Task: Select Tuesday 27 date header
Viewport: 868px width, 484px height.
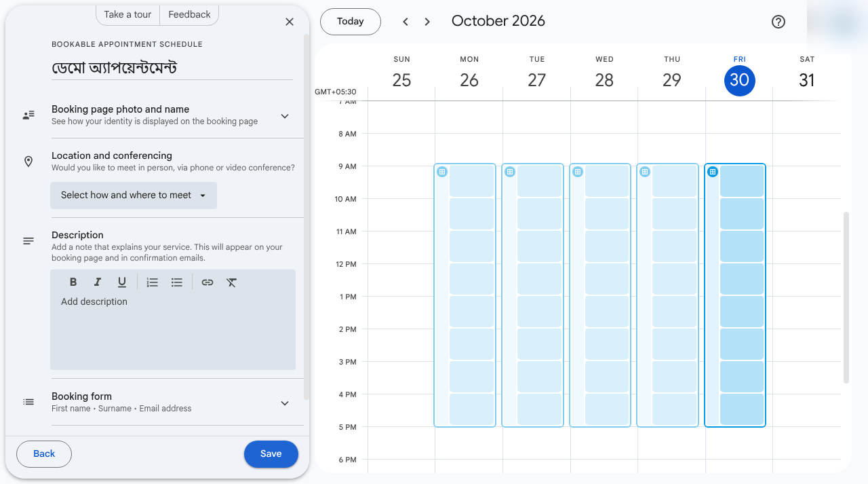Action: 536,80
